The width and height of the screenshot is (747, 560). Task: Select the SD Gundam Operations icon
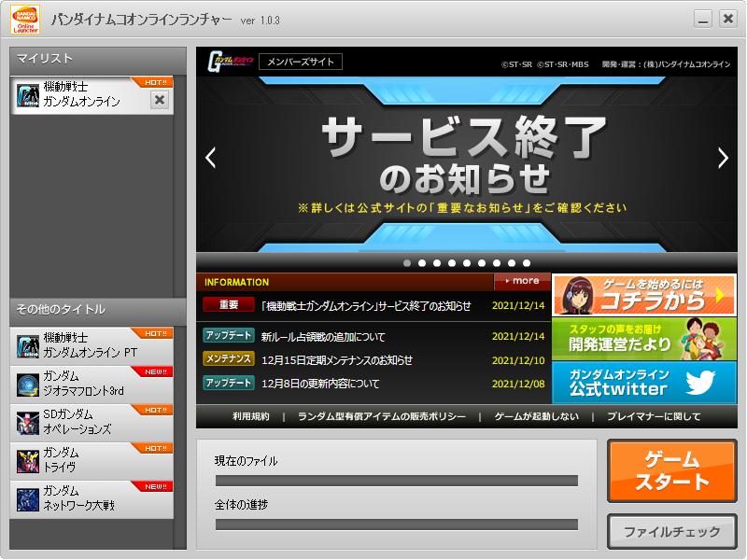coord(28,422)
